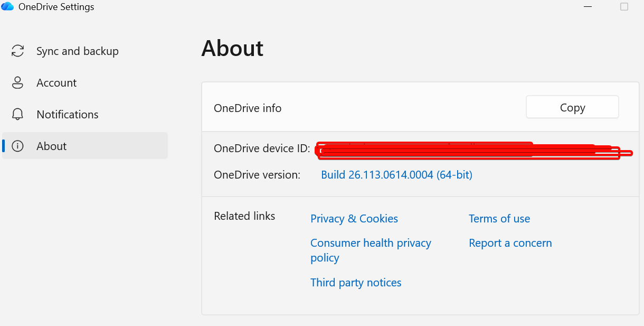Click the OneDrive device ID label

262,148
